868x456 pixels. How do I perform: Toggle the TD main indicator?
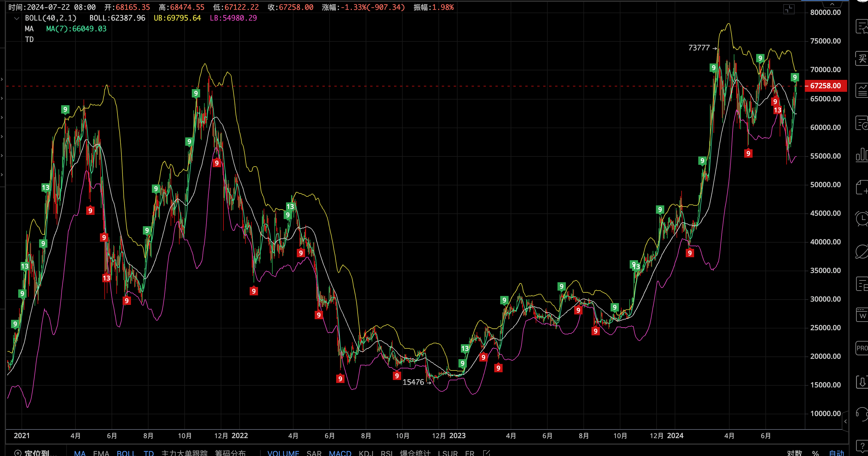pos(149,453)
